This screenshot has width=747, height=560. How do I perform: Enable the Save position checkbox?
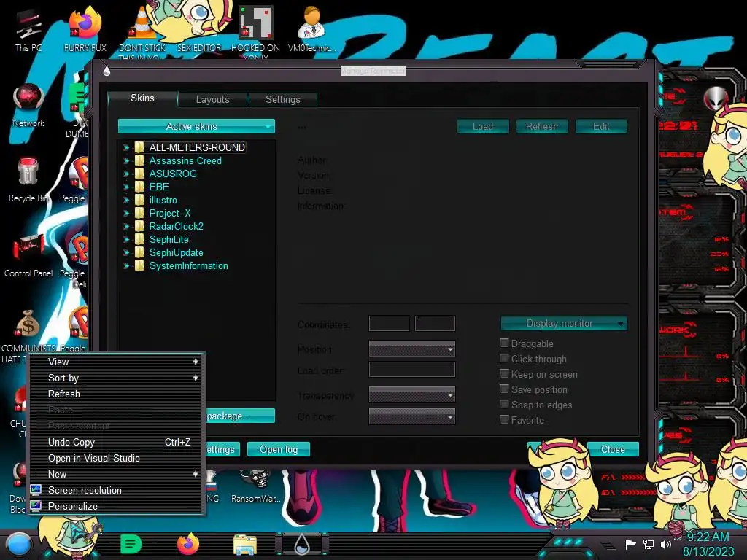tap(504, 389)
